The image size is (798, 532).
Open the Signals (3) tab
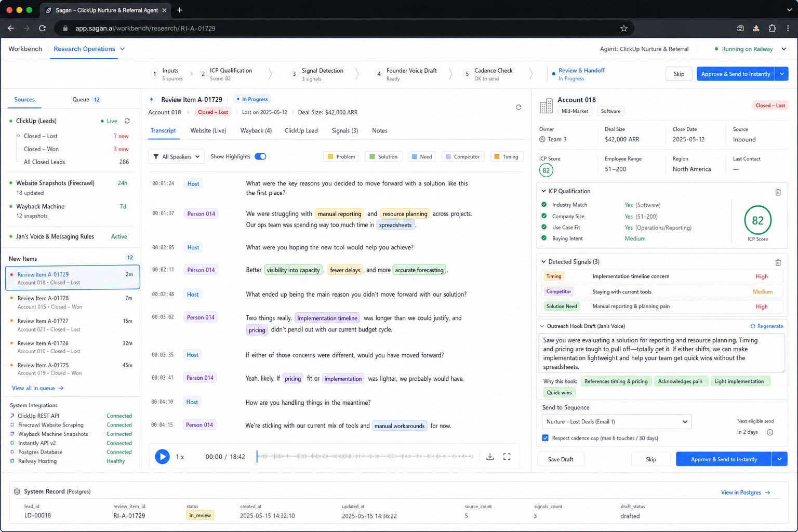[x=345, y=131]
